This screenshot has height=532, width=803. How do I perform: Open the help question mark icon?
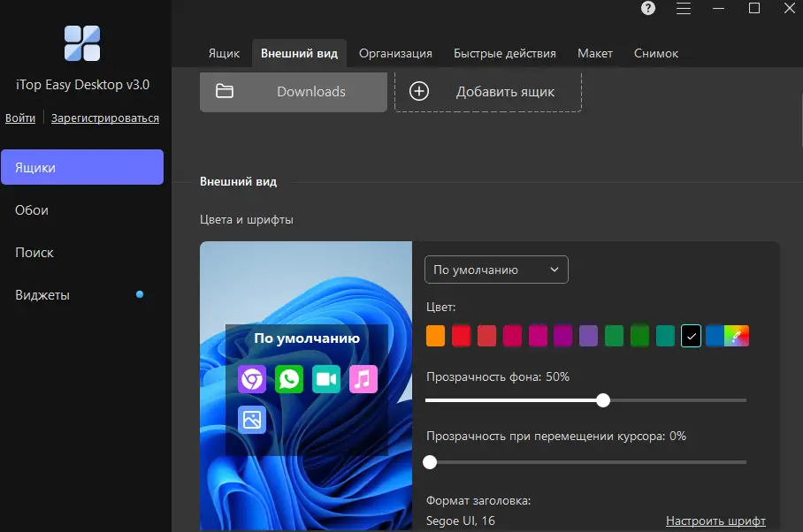648,8
